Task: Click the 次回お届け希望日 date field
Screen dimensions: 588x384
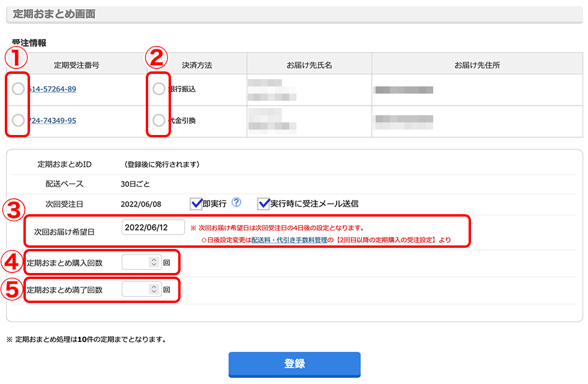Action: (x=152, y=228)
